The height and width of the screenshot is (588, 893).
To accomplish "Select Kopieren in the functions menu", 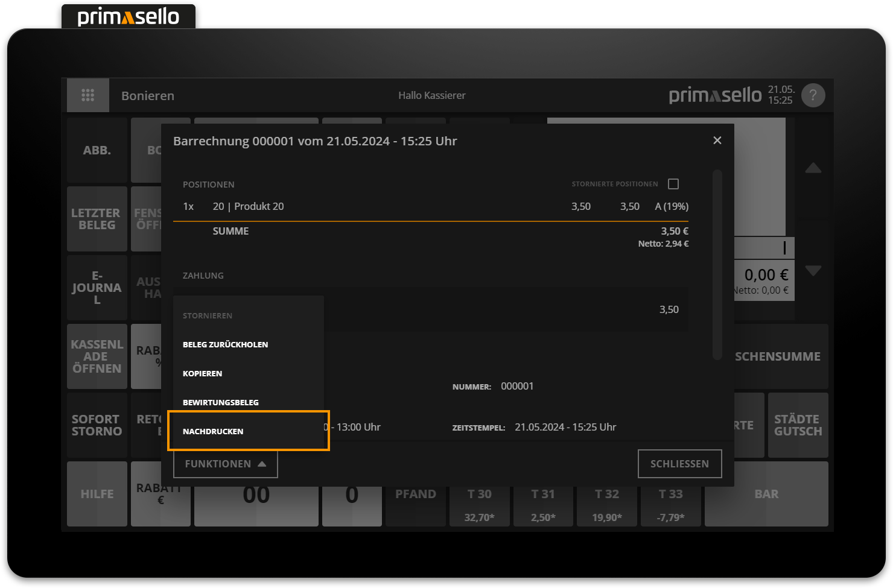I will [203, 373].
